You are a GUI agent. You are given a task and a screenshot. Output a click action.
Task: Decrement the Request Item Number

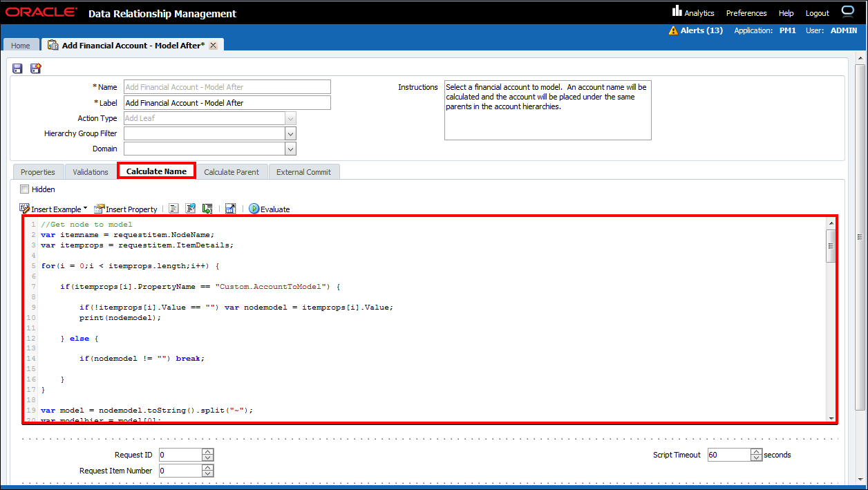coord(208,474)
